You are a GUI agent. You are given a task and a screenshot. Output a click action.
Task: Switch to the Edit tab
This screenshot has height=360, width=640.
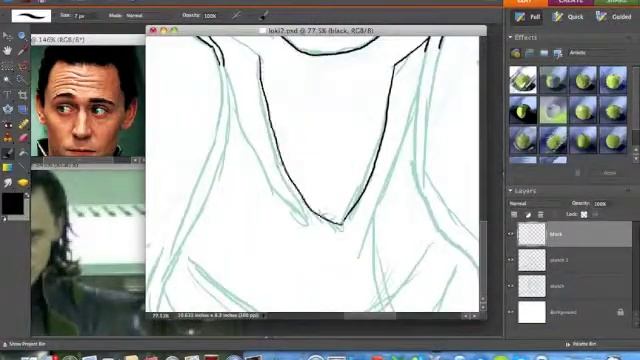(x=524, y=2)
